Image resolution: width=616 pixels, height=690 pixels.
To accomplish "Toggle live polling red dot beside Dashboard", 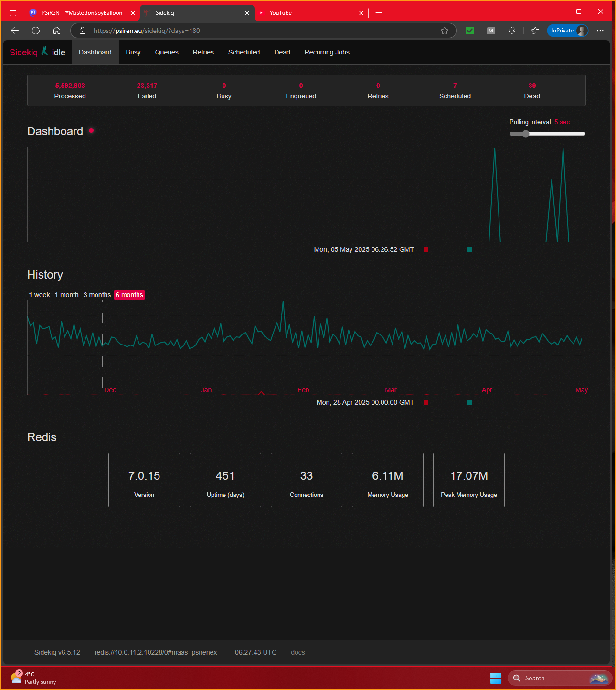I will [x=91, y=130].
